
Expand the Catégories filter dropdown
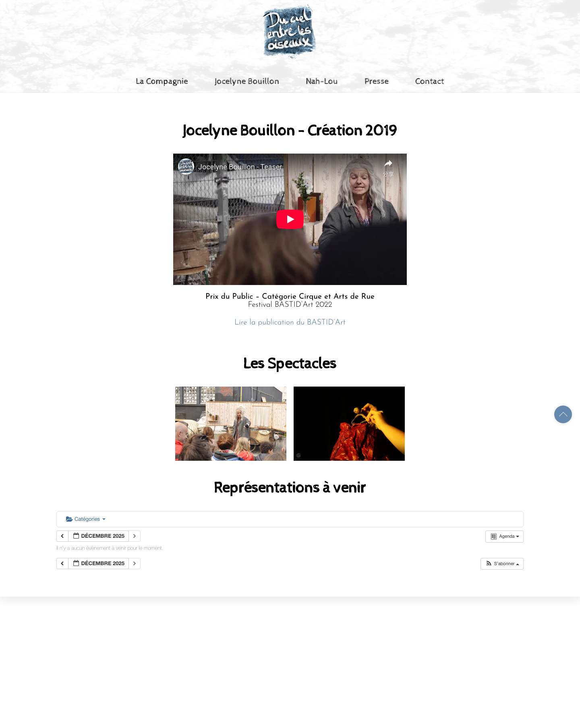point(86,519)
